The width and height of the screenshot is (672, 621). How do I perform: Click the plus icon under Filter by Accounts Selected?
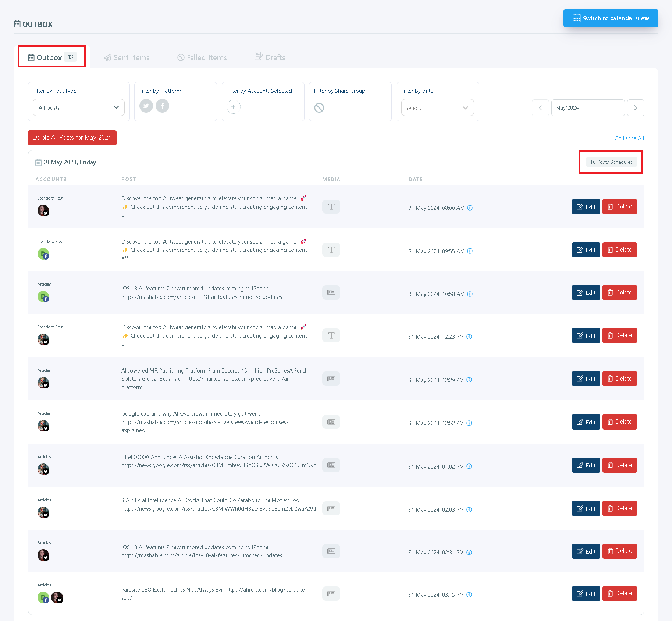point(234,107)
